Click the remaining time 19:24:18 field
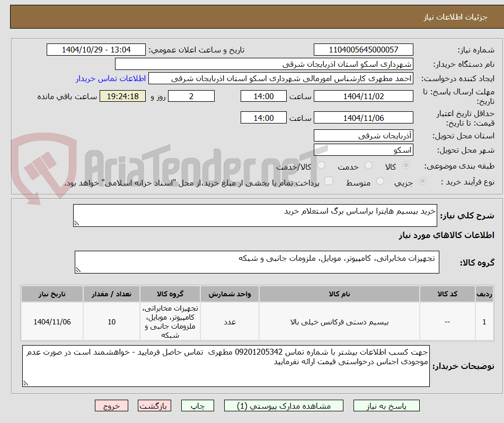 122,96
